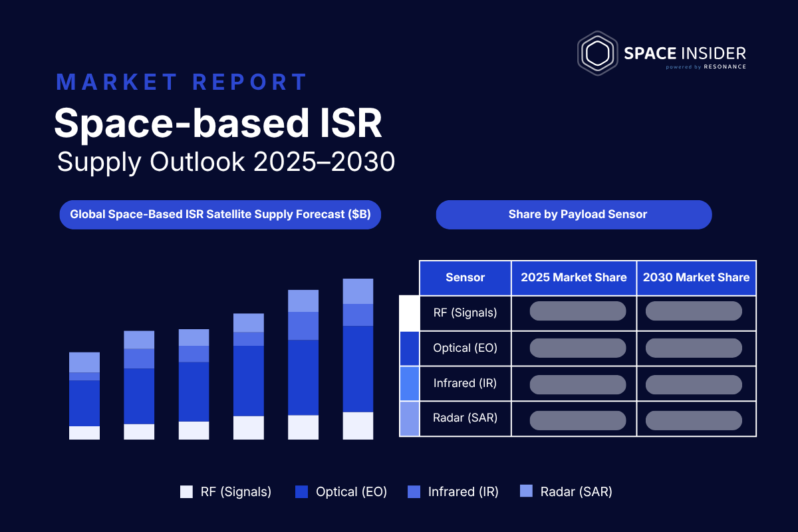The height and width of the screenshot is (532, 798).
Task: Select the Share by Payload Sensor pill
Action: click(574, 215)
